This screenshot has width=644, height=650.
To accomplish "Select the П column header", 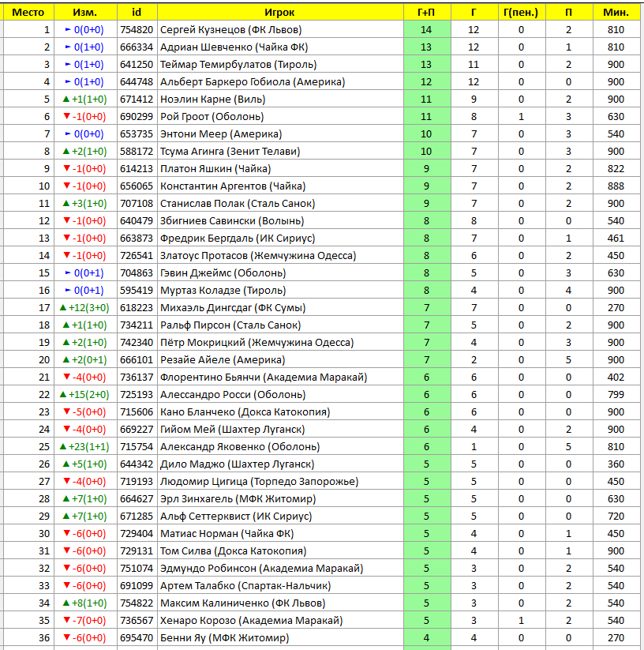I will (568, 13).
